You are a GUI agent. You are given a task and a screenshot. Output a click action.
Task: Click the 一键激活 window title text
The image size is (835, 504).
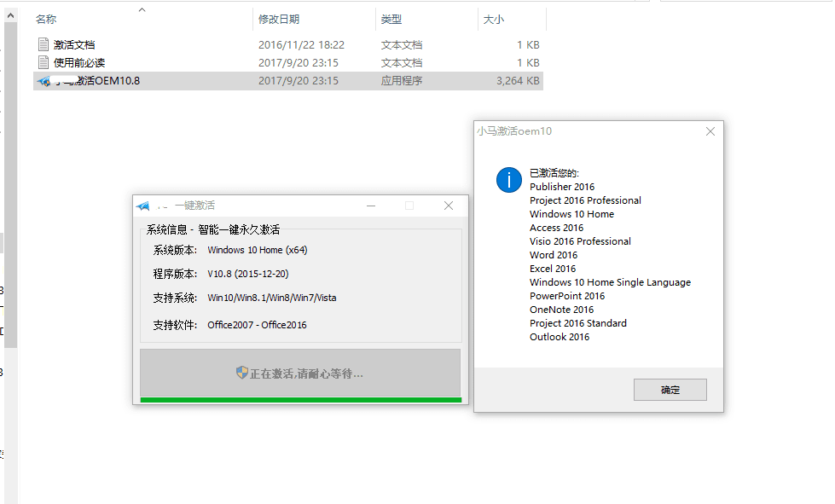[194, 206]
